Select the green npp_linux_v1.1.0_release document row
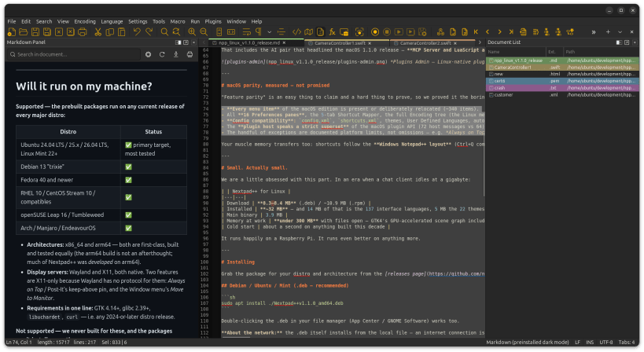The image size is (644, 352). click(562, 60)
